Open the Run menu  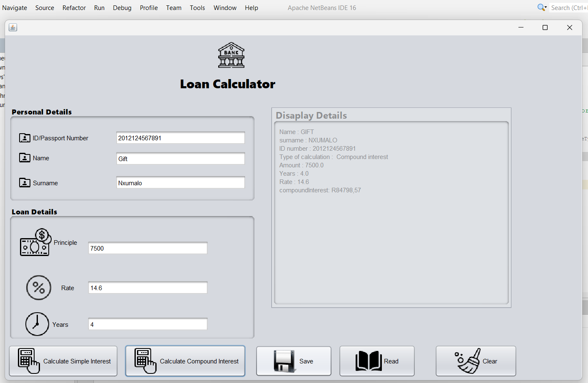[99, 7]
